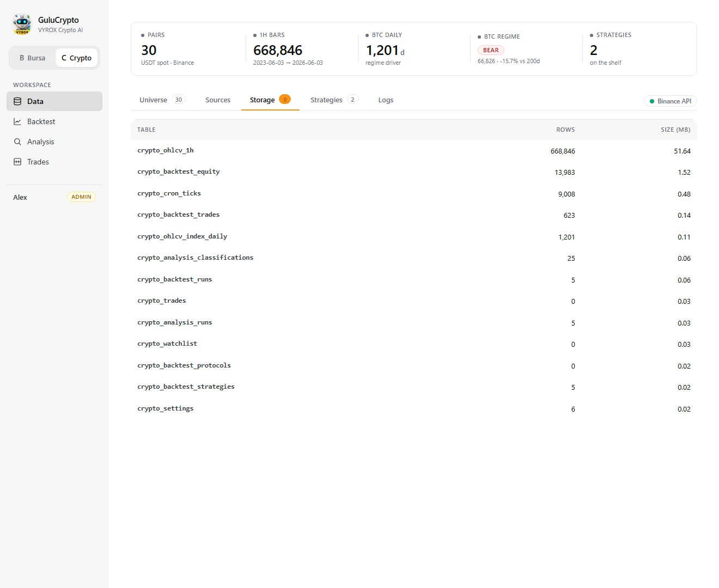Select the crypto_ohlcv_1h table row
719x588 pixels.
point(414,151)
